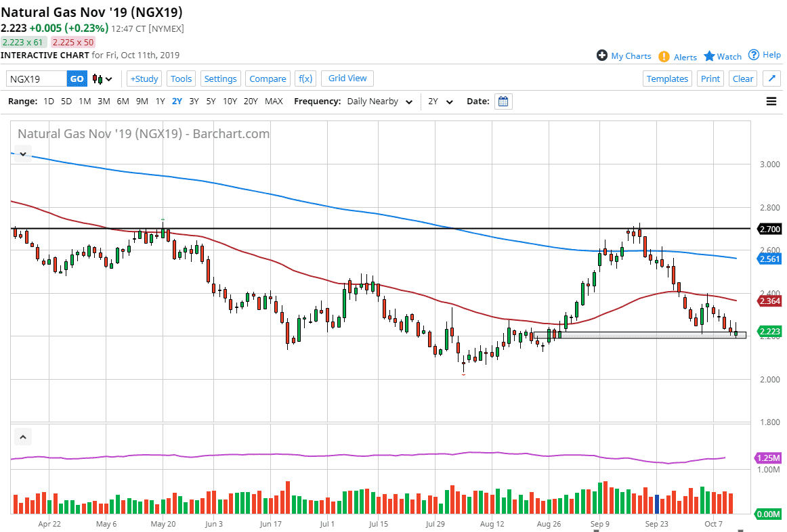Open the Tools menu
787x532 pixels.
click(181, 79)
